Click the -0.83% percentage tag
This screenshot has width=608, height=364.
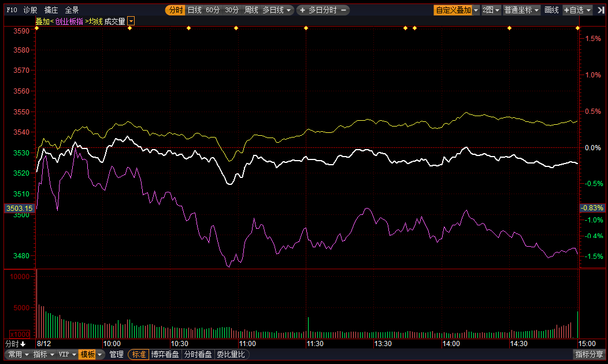pyautogui.click(x=592, y=208)
